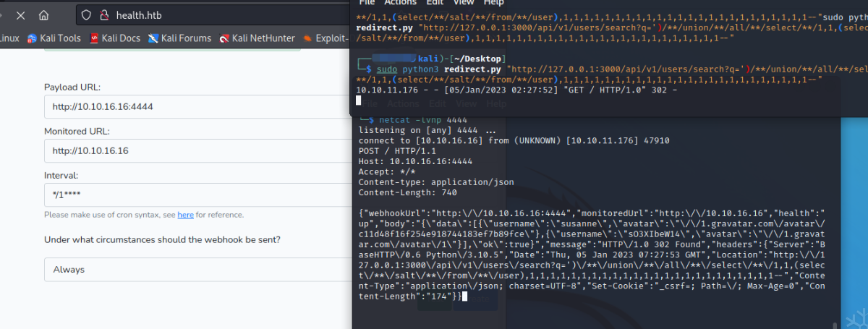Open the Kali NetHunter bookmark
The image size is (868, 329).
[257, 38]
